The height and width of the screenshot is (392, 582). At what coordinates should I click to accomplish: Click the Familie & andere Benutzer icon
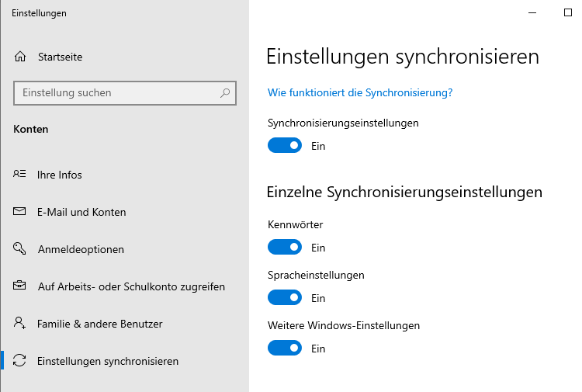(x=20, y=324)
